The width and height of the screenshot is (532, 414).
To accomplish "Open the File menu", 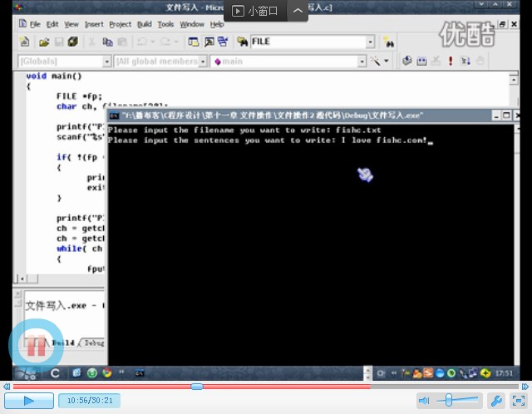I will coord(35,24).
